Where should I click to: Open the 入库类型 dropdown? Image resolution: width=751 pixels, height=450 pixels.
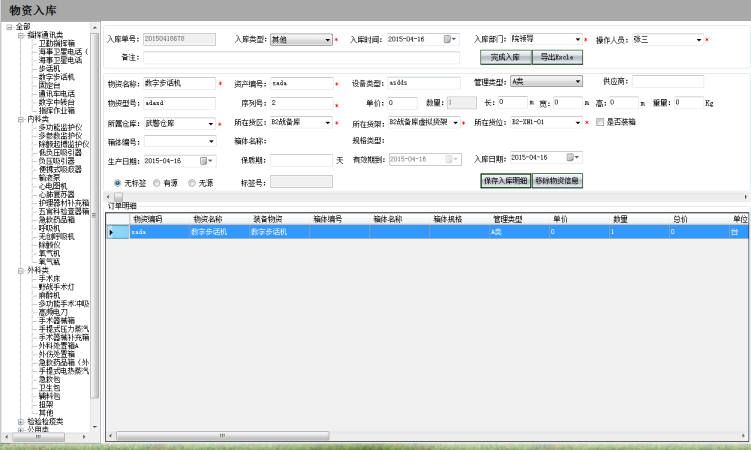[x=328, y=40]
